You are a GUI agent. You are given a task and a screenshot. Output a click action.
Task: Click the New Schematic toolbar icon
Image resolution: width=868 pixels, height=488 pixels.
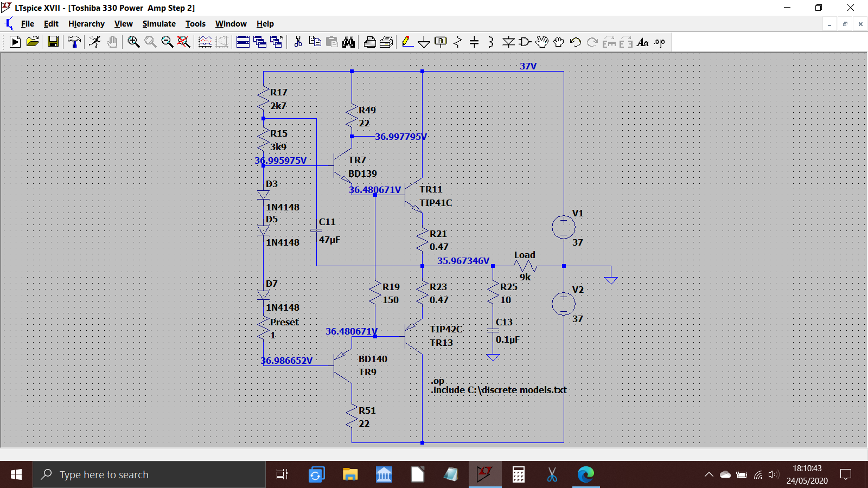pyautogui.click(x=15, y=42)
